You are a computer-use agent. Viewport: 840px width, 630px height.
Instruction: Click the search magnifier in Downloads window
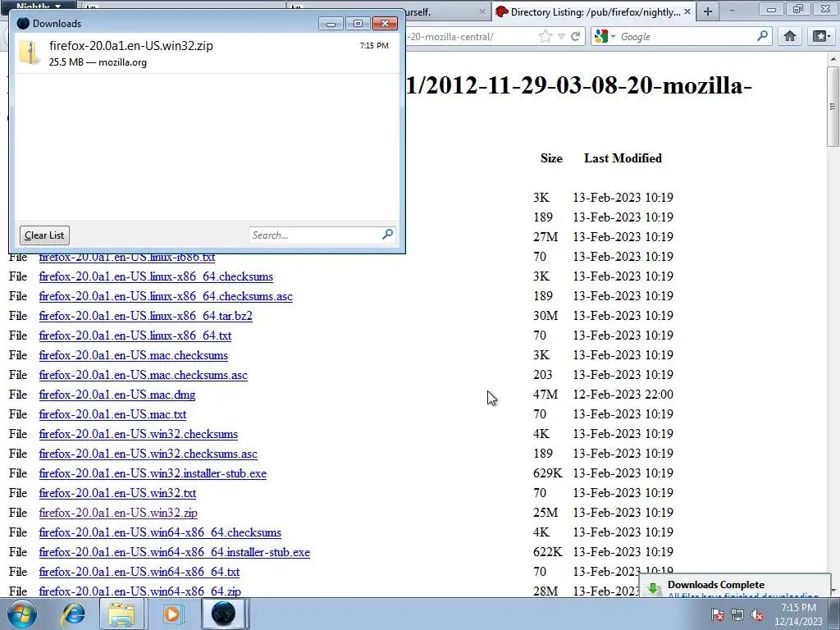[x=387, y=234]
